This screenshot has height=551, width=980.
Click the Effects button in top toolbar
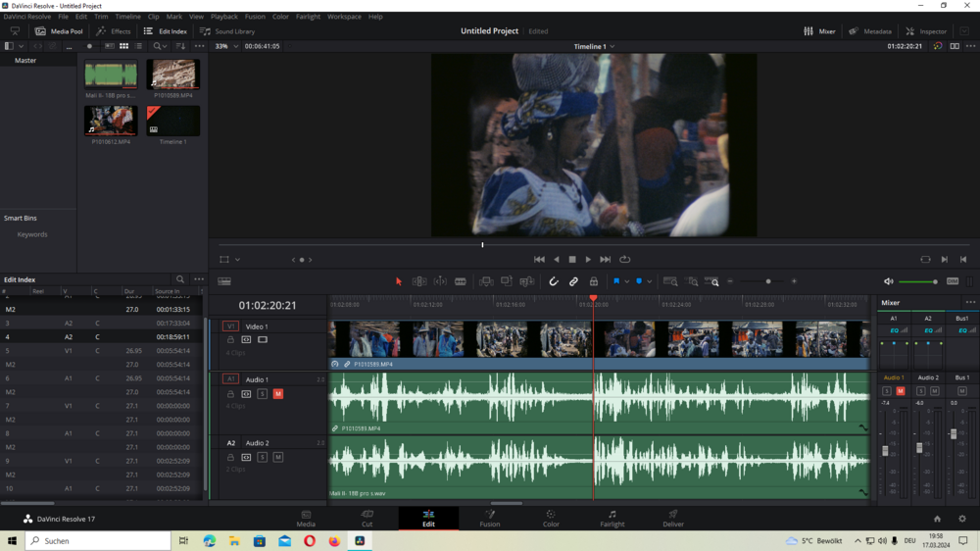click(x=113, y=31)
